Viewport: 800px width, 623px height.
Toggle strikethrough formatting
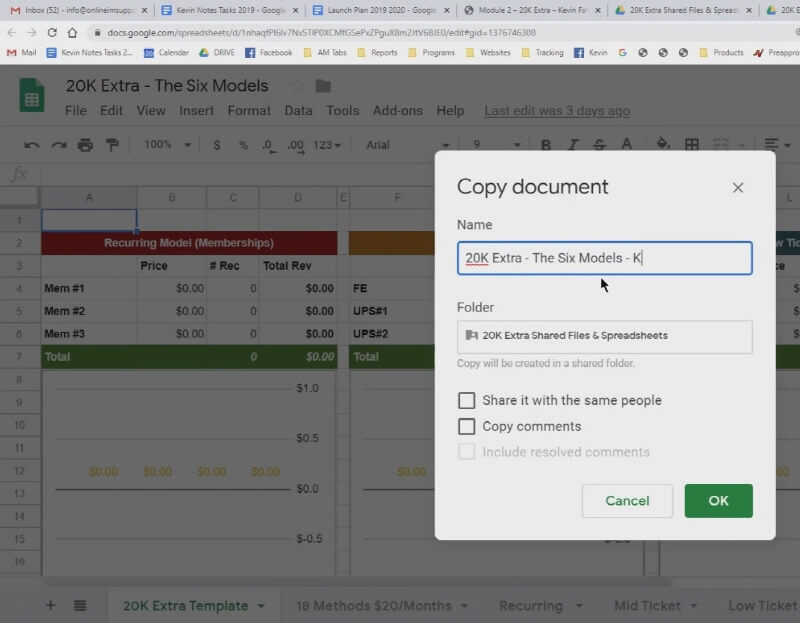tap(599, 145)
